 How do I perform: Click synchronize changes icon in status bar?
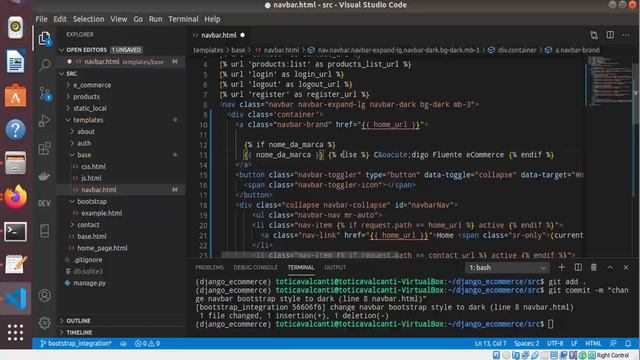point(123,344)
